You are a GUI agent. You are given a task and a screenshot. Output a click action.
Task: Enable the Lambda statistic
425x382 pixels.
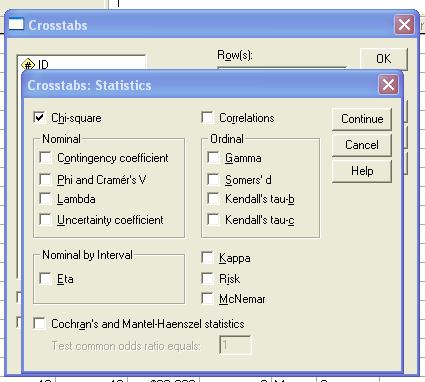point(45,199)
